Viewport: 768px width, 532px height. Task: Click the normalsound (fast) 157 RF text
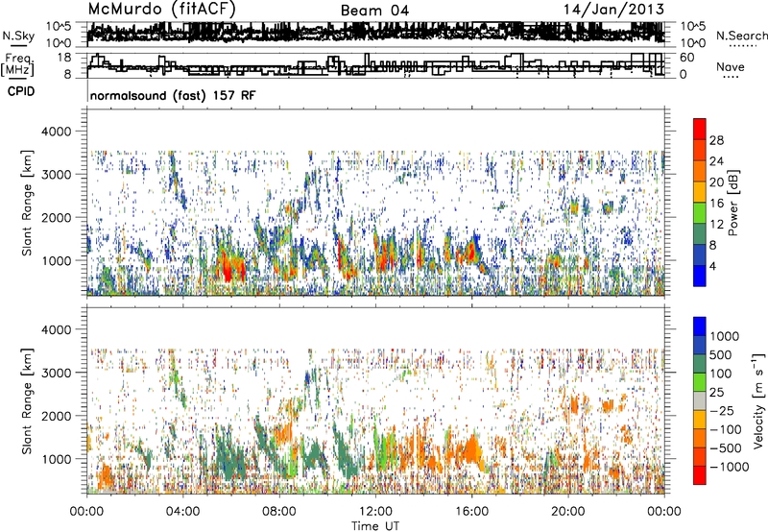click(x=173, y=95)
